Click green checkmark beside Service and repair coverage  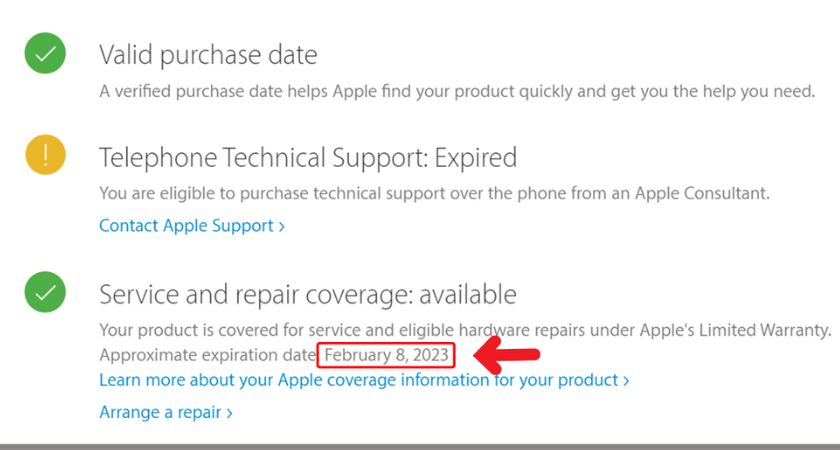[x=46, y=292]
